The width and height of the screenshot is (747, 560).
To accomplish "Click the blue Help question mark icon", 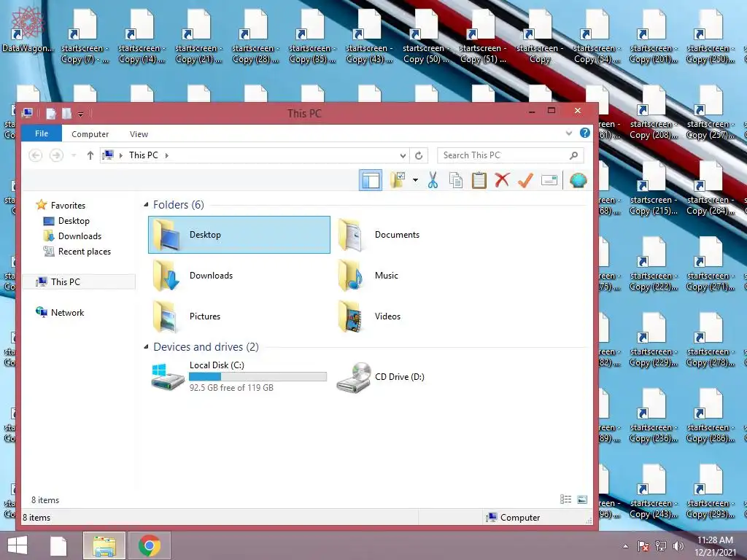I will (x=585, y=133).
